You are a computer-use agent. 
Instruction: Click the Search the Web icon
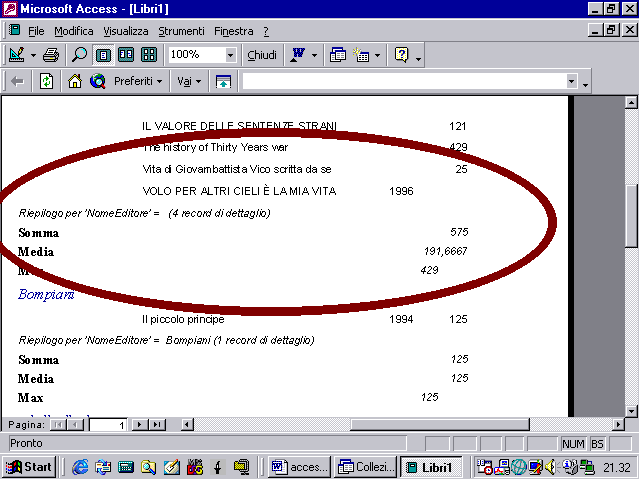98,81
